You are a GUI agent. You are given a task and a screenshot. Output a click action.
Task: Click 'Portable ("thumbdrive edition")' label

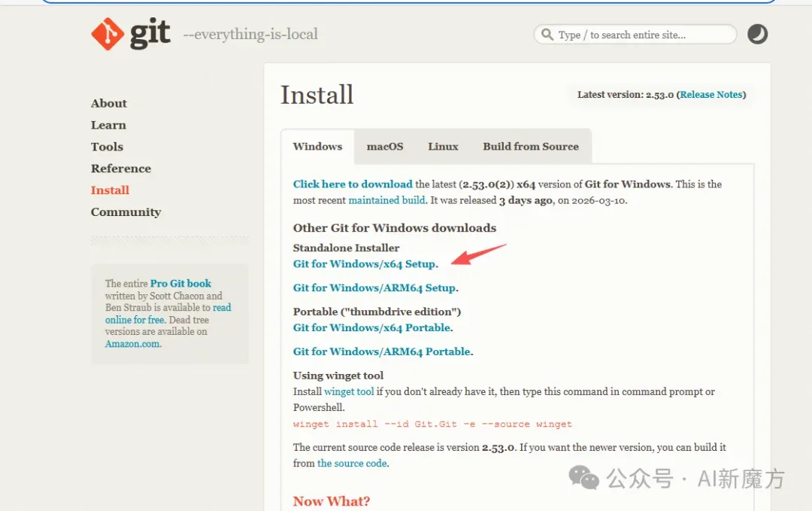[x=377, y=312]
